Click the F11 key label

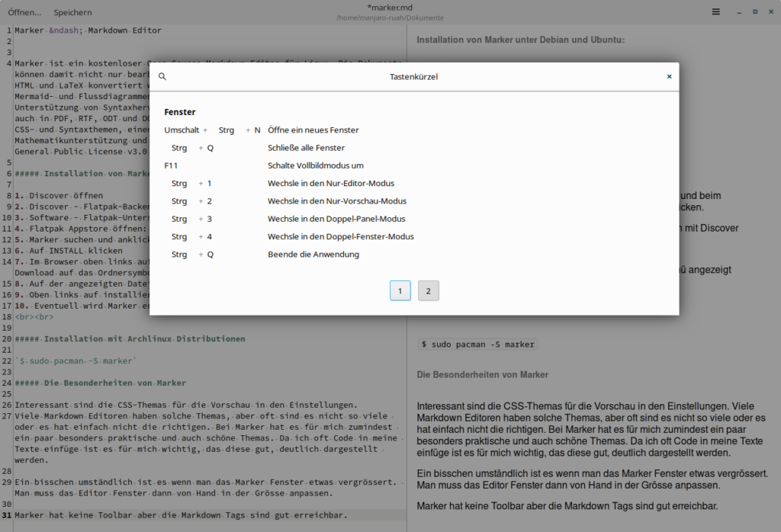click(x=171, y=165)
